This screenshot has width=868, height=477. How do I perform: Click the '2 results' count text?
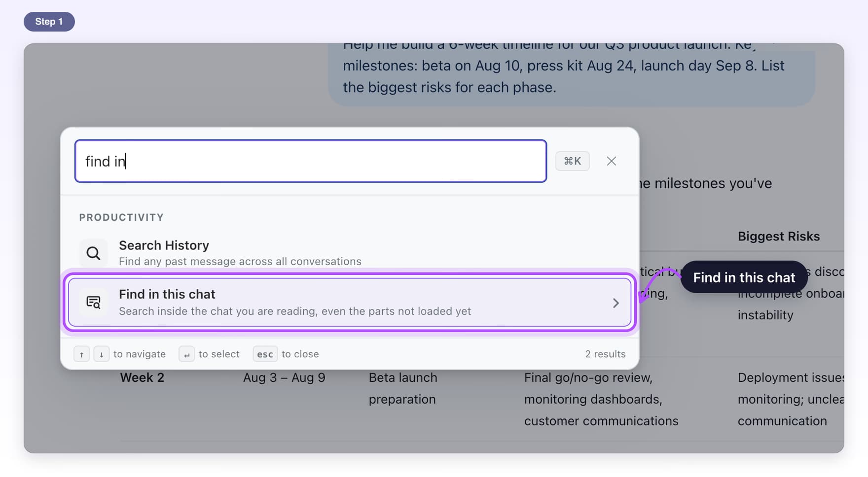pos(605,354)
